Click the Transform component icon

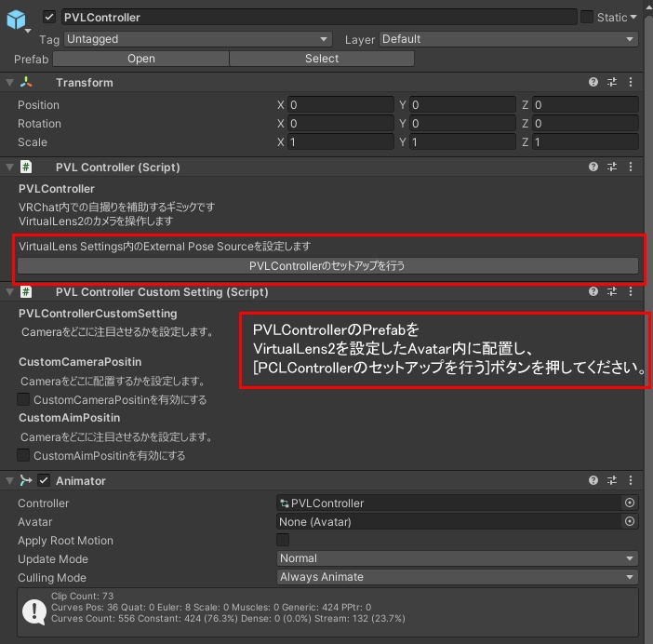(26, 82)
